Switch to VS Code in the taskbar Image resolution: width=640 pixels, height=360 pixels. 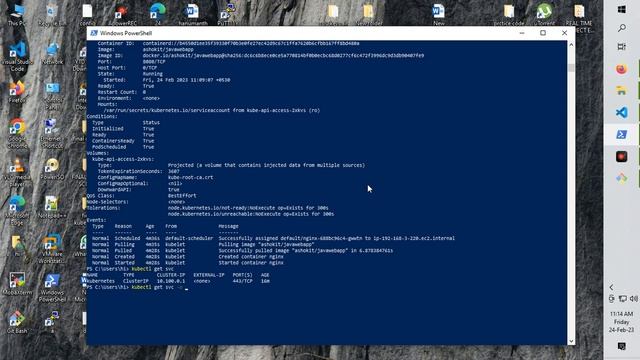click(x=622, y=113)
